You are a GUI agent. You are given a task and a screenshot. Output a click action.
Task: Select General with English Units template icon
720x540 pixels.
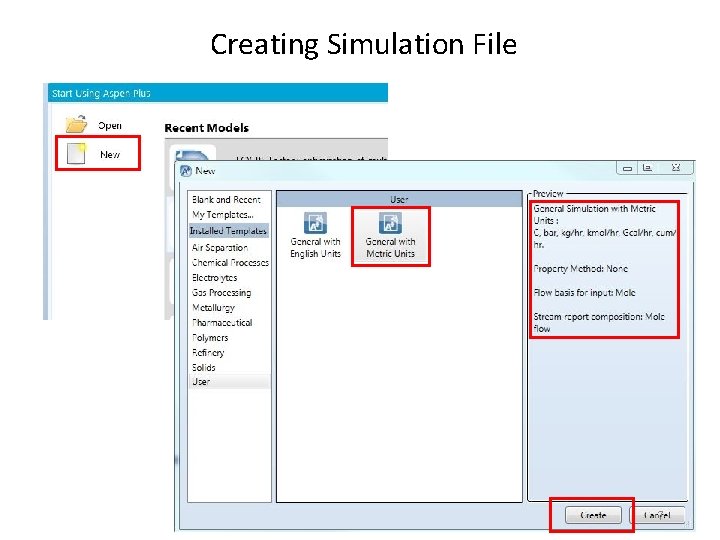pos(315,223)
